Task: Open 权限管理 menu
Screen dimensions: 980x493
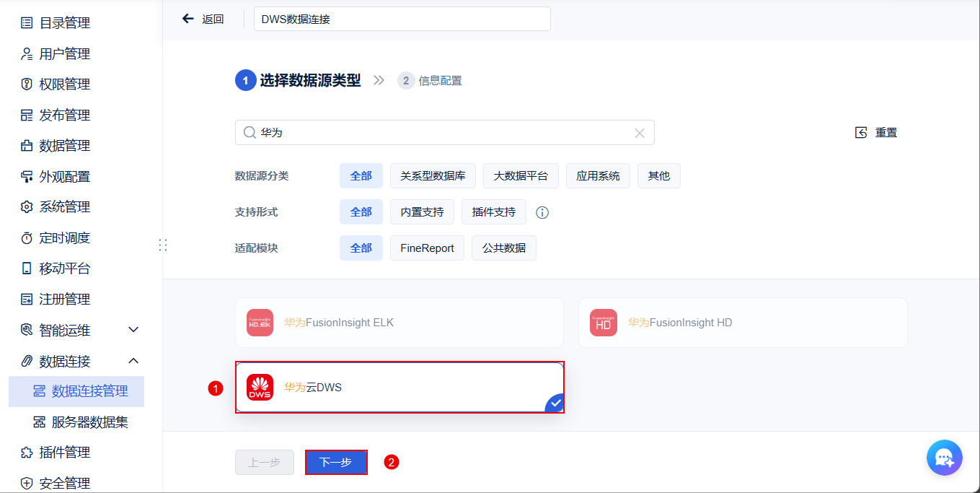Action: tap(65, 84)
